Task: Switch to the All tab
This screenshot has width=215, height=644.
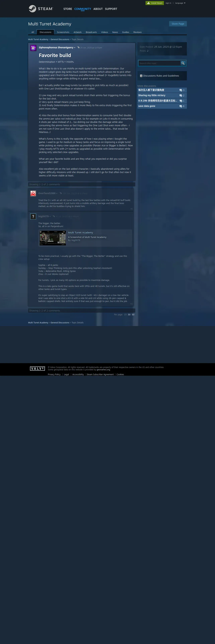Action: 33,32
